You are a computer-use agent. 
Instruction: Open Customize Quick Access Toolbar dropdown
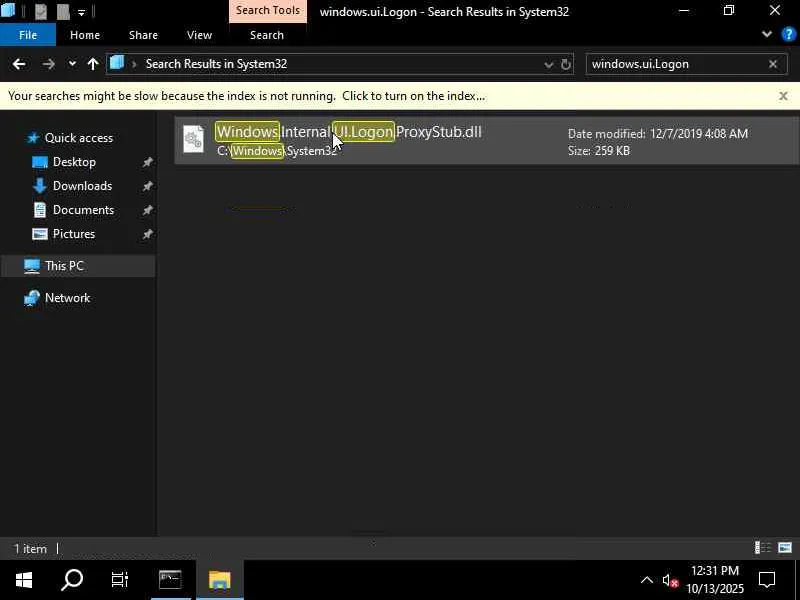[x=82, y=12]
